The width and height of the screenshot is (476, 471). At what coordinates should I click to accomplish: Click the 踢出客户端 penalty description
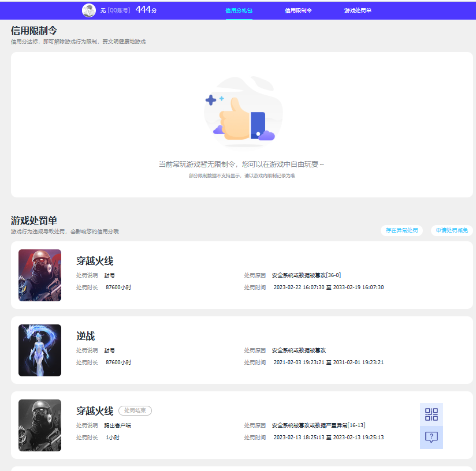pos(117,425)
